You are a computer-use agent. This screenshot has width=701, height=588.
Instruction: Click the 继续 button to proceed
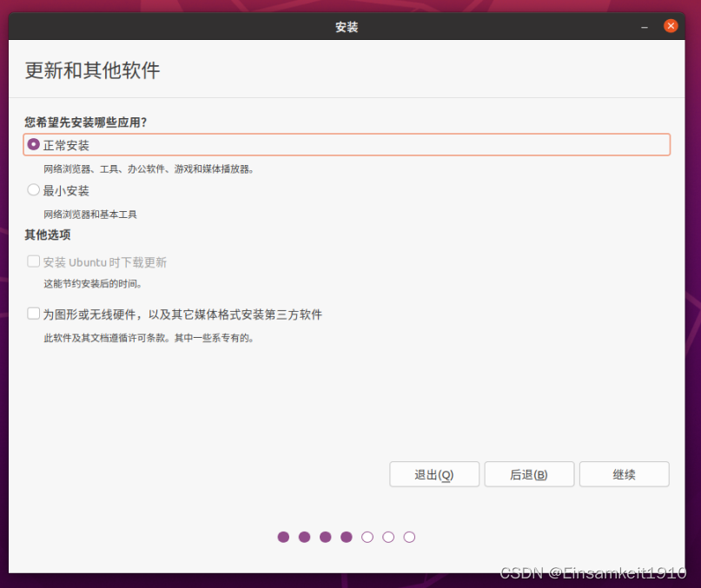pyautogui.click(x=624, y=474)
